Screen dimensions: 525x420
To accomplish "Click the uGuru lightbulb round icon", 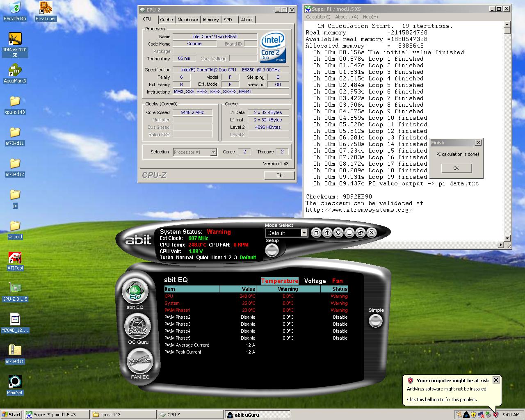I will pos(338,233).
